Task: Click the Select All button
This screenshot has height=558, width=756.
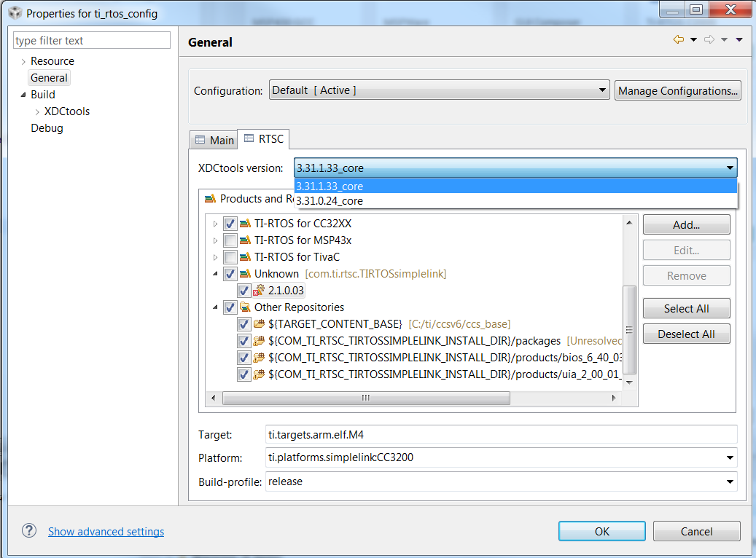Action: [686, 308]
